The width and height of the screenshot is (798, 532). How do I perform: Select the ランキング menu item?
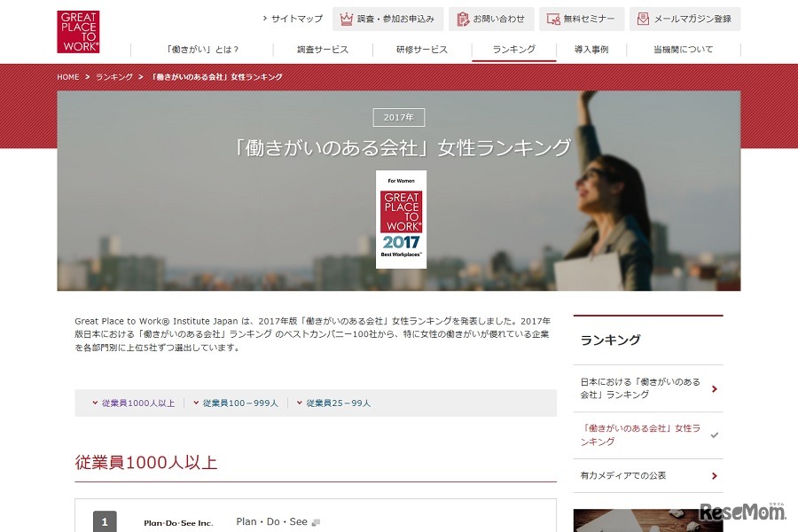pos(514,50)
